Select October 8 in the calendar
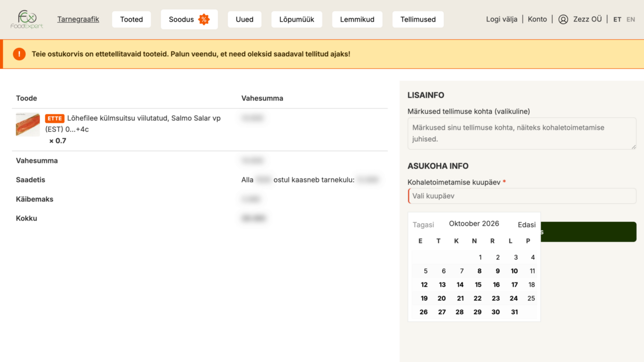The height and width of the screenshot is (362, 644). [x=479, y=271]
